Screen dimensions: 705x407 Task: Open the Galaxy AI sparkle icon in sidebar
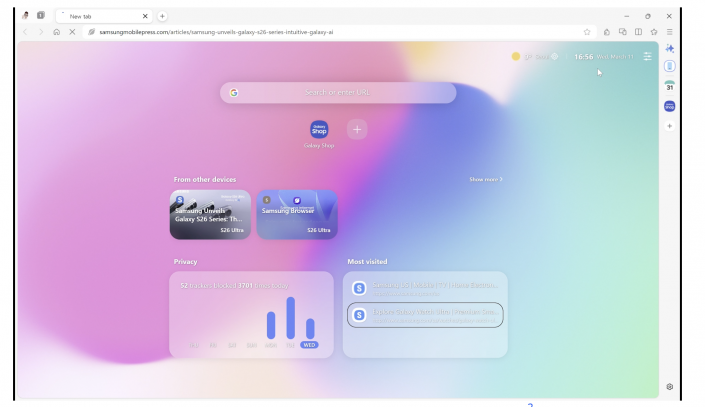670,48
